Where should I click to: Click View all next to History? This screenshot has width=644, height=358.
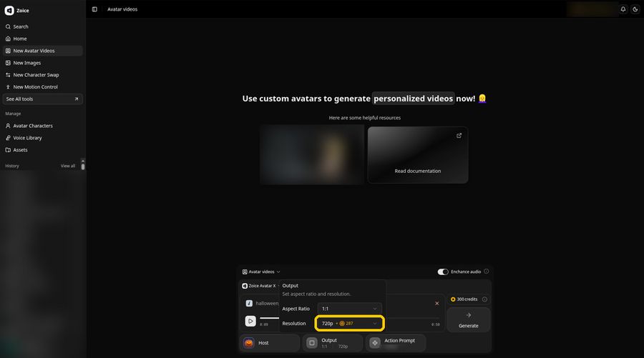tap(68, 166)
